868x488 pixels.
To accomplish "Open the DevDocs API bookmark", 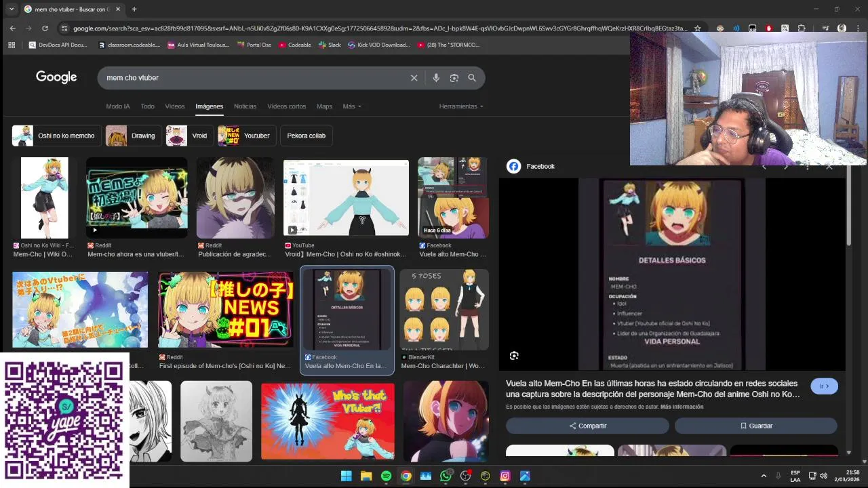I will (x=58, y=45).
